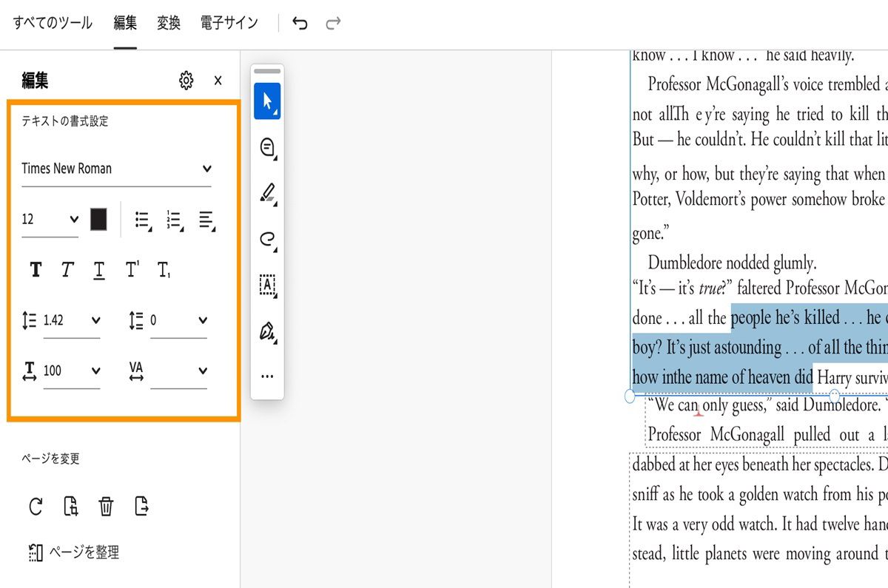The width and height of the screenshot is (888, 588).
Task: Click the ページを整理 button
Action: click(x=73, y=552)
